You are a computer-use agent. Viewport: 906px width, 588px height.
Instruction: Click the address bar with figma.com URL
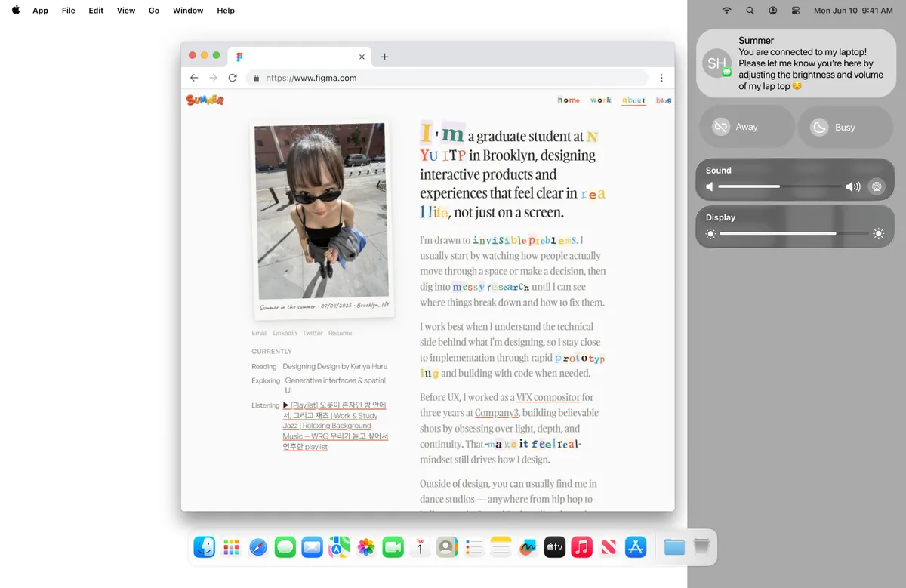point(447,78)
